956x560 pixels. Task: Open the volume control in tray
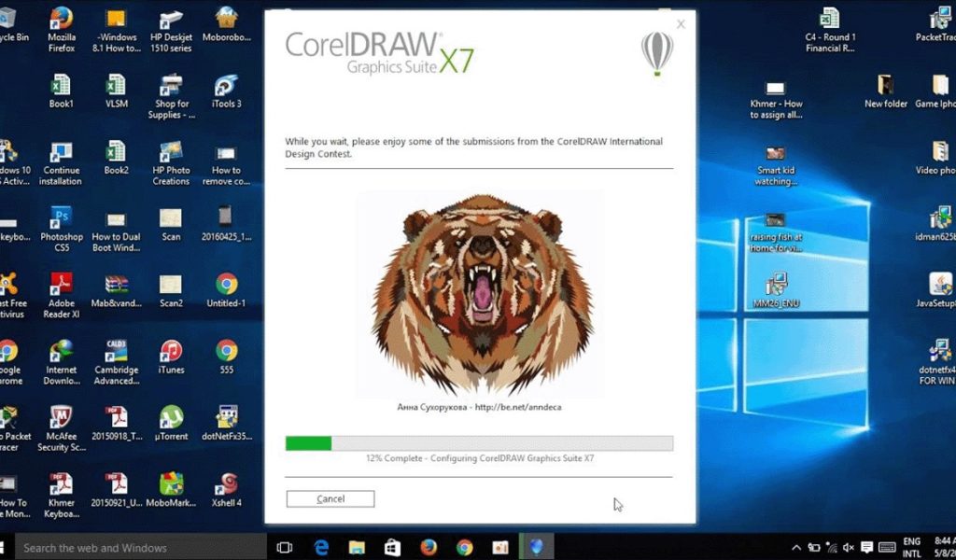coord(849,547)
